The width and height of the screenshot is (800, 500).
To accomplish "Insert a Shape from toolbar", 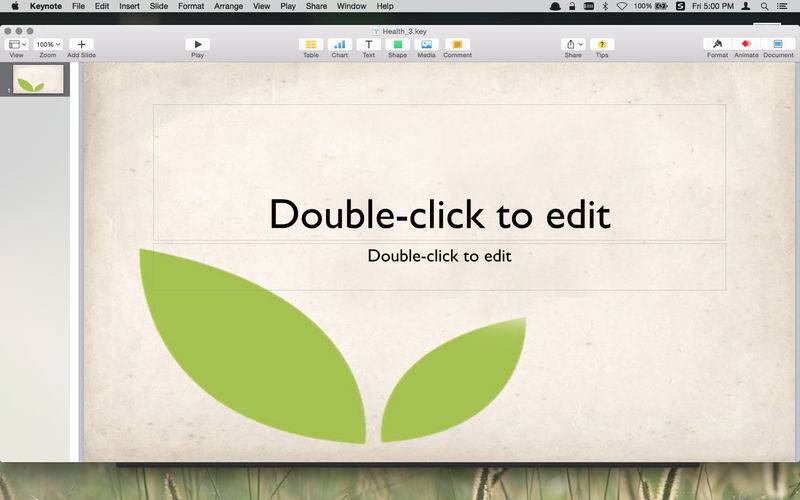I will click(x=397, y=44).
